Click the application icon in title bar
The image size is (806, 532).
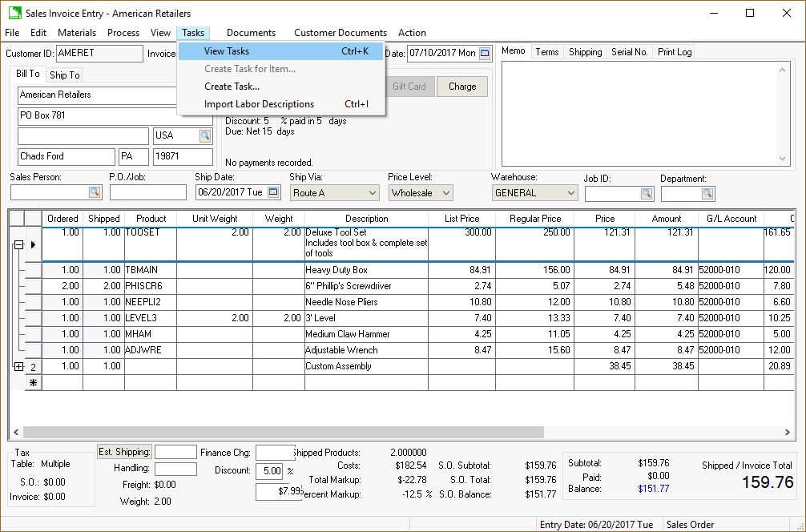14,13
